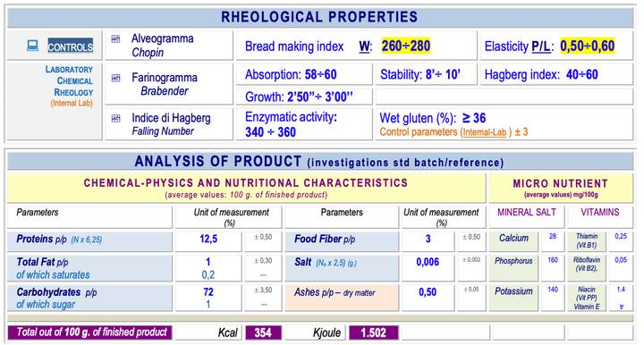Viewport: 644px width, 345px height.
Task: Select the Food Fiber p/p parameter cell
Action: point(342,241)
